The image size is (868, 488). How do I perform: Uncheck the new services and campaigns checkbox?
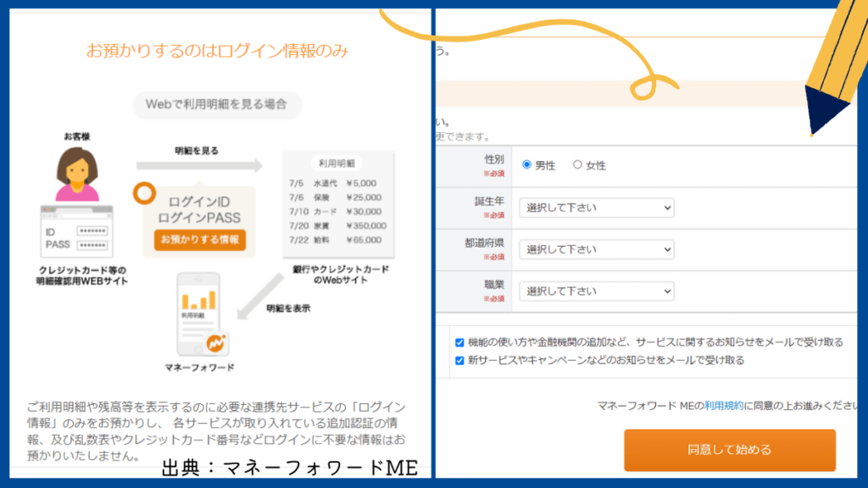pyautogui.click(x=459, y=361)
